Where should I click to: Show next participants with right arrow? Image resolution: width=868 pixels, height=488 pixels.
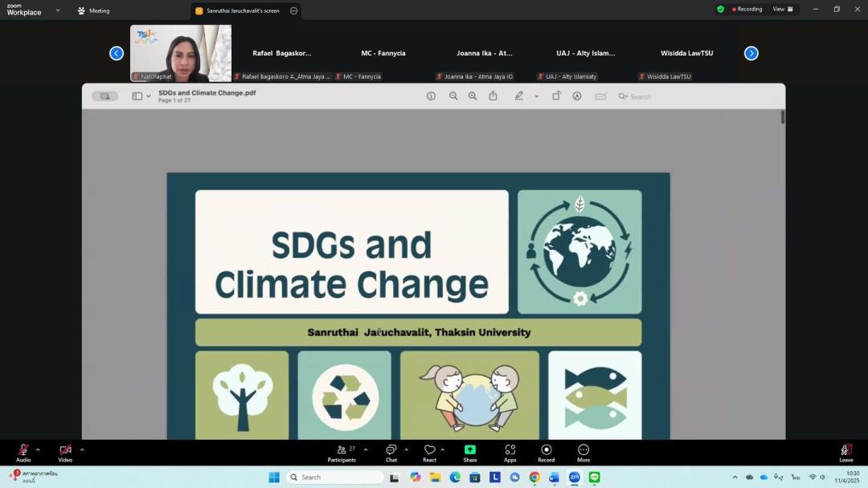pyautogui.click(x=751, y=54)
